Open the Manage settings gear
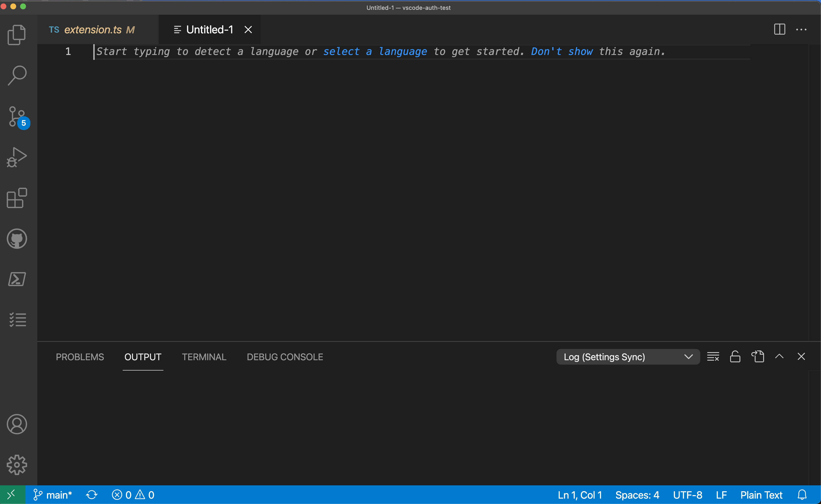Viewport: 821px width, 504px height. click(17, 465)
